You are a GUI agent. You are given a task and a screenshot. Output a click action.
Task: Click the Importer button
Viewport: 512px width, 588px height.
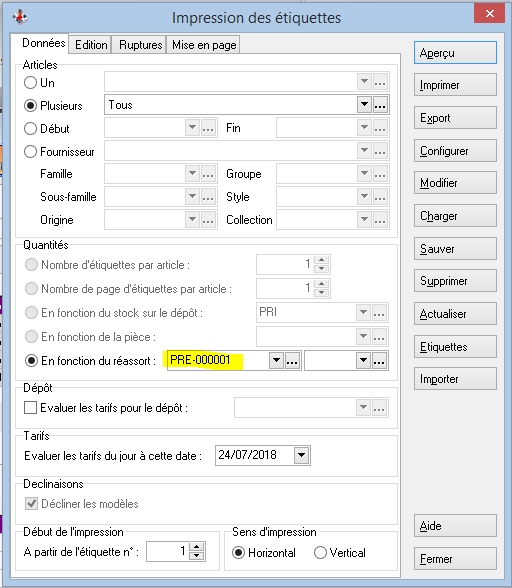455,379
